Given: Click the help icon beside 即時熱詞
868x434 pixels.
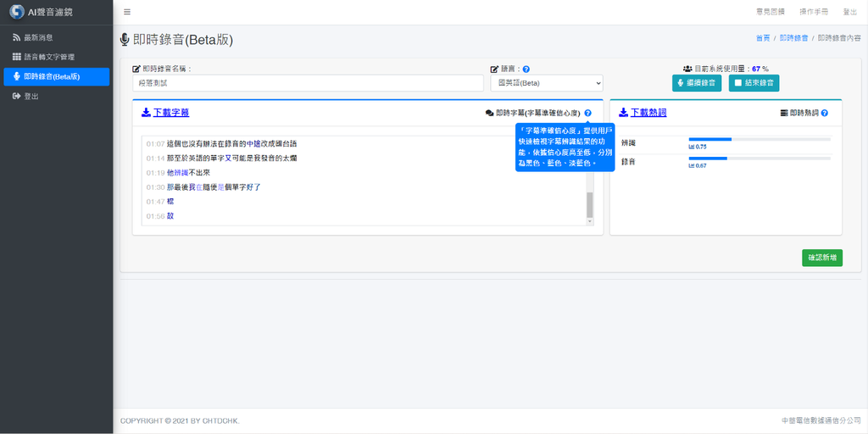Looking at the screenshot, I should 825,113.
